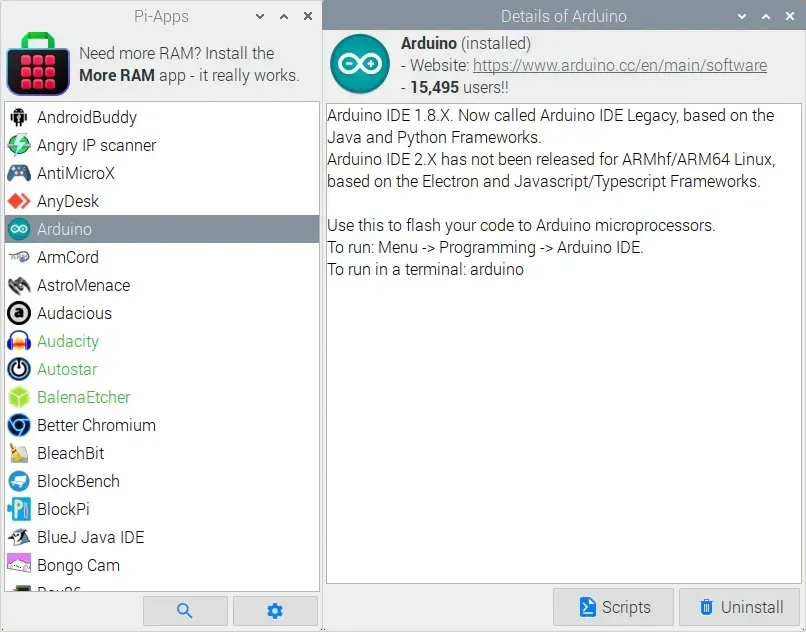The height and width of the screenshot is (632, 806).
Task: Choose AnyDesk from the list
Action: [x=162, y=201]
